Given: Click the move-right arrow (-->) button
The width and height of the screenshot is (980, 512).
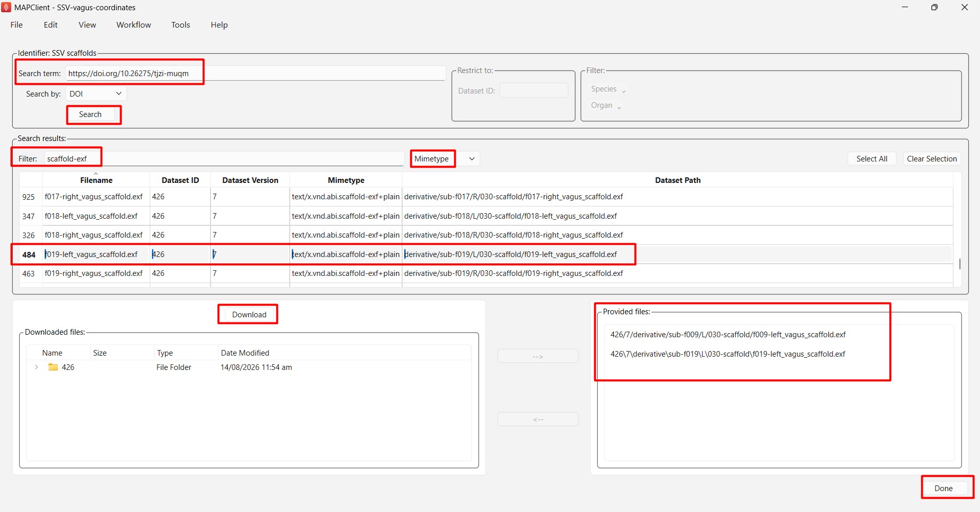Looking at the screenshot, I should [538, 356].
